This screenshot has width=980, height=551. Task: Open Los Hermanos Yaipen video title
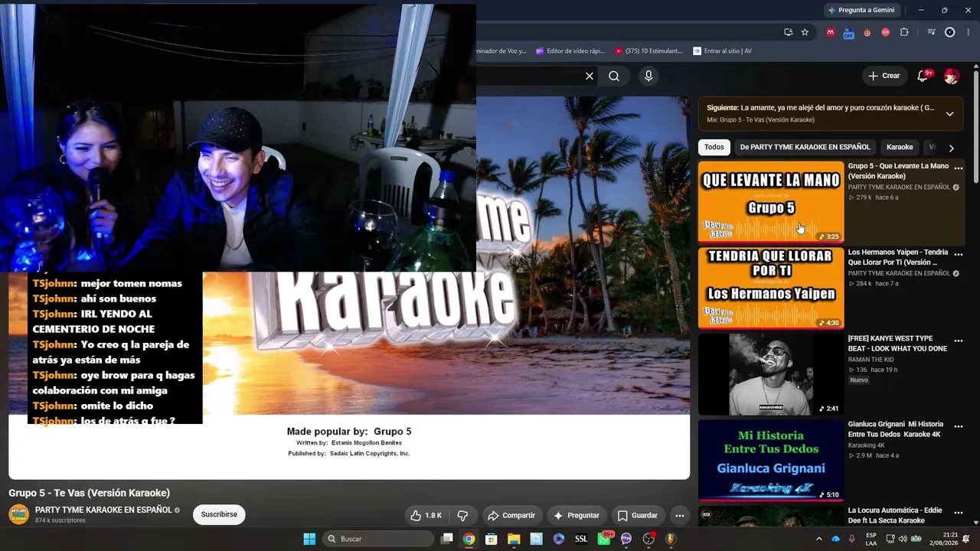pyautogui.click(x=898, y=257)
